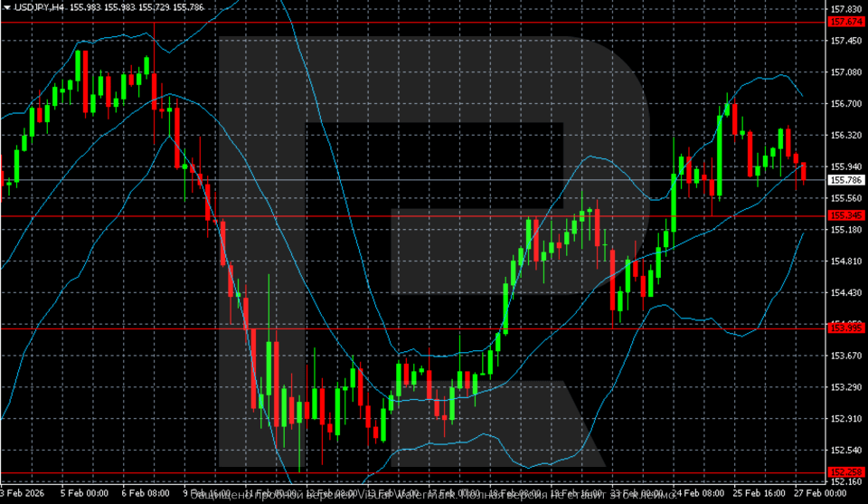Click the 152.910 price scale value
This screenshot has width=868, height=504.
point(847,419)
